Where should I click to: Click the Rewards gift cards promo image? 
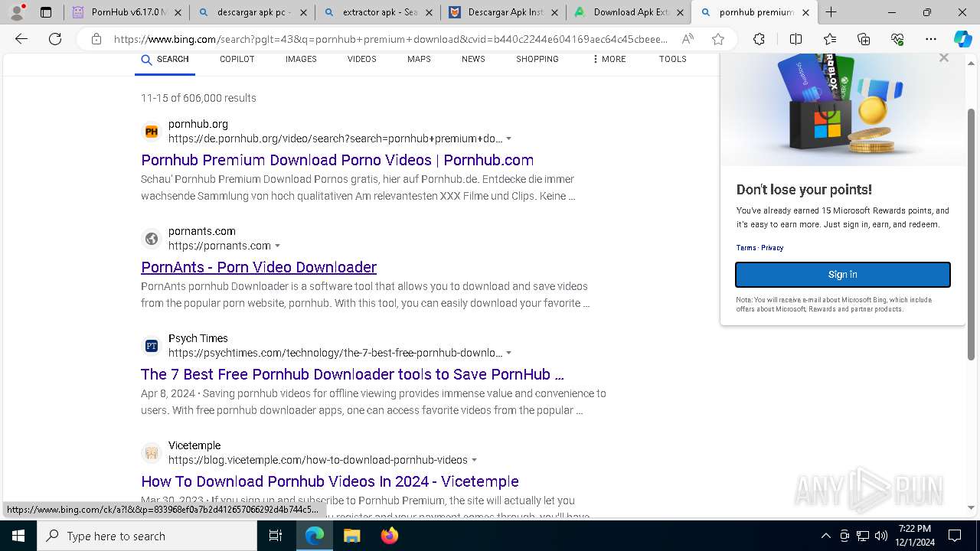tap(843, 108)
